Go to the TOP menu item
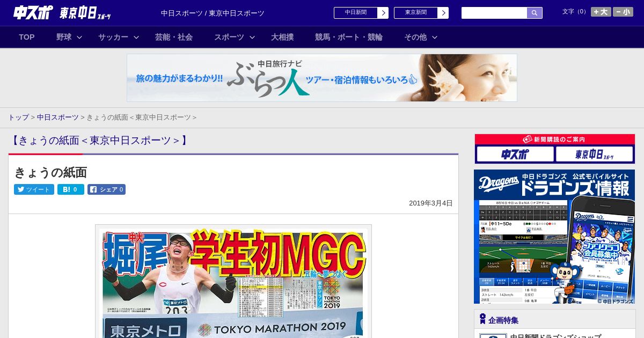The height and width of the screenshot is (338, 644). pyautogui.click(x=27, y=37)
